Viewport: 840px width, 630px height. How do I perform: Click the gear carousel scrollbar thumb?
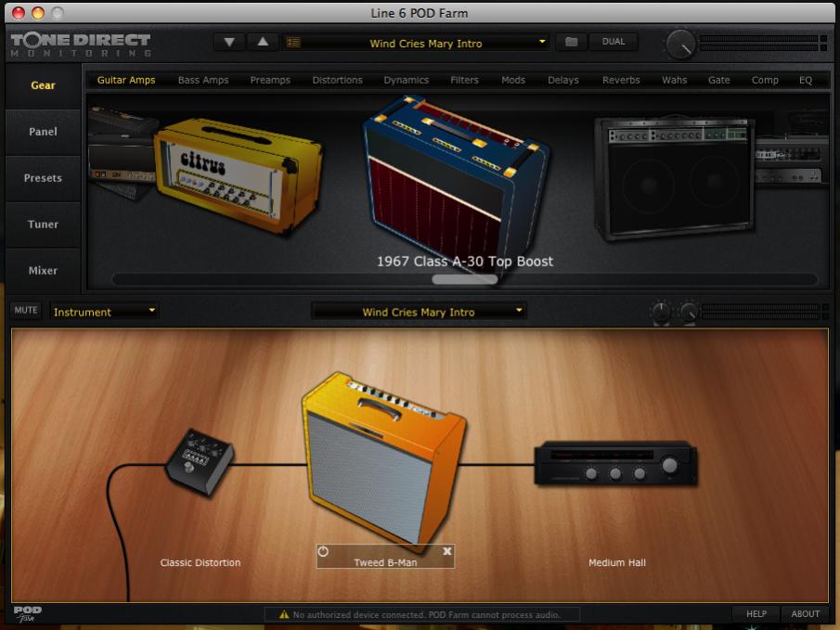(x=464, y=279)
